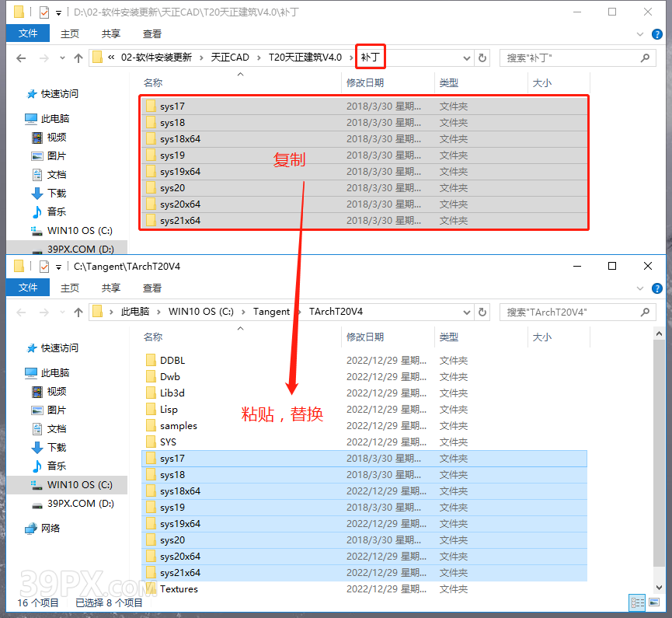The width and height of the screenshot is (672, 618).
Task: Click the 02-软件安装更新 breadcrumb segment
Action: coord(156,58)
